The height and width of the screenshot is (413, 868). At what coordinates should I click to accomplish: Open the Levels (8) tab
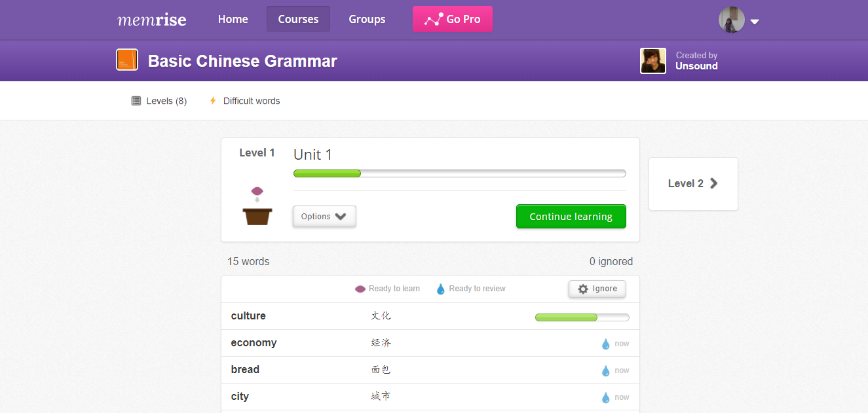[x=159, y=101]
